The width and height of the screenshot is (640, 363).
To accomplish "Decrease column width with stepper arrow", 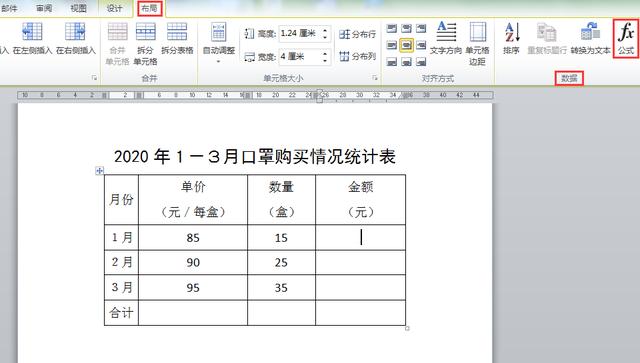I will (x=325, y=60).
